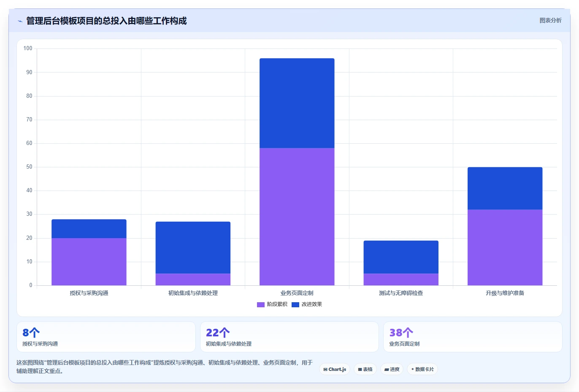Click the 改进效果 legend label
This screenshot has height=392, width=579.
(312, 304)
